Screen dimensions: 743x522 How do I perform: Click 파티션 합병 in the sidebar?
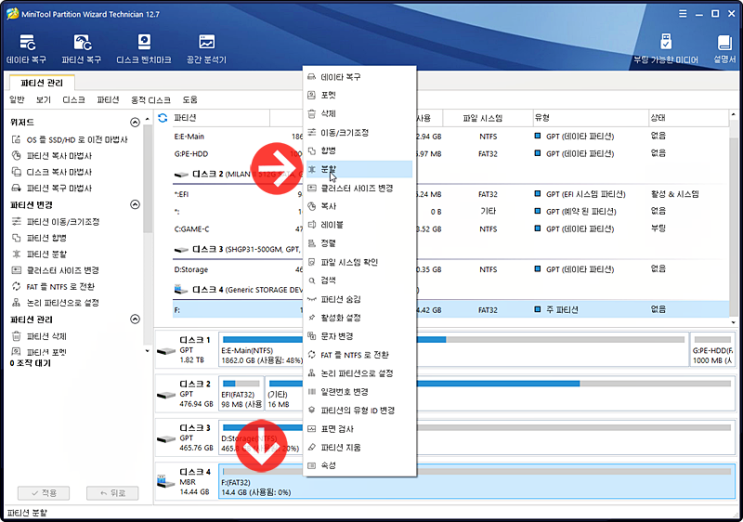(x=39, y=238)
